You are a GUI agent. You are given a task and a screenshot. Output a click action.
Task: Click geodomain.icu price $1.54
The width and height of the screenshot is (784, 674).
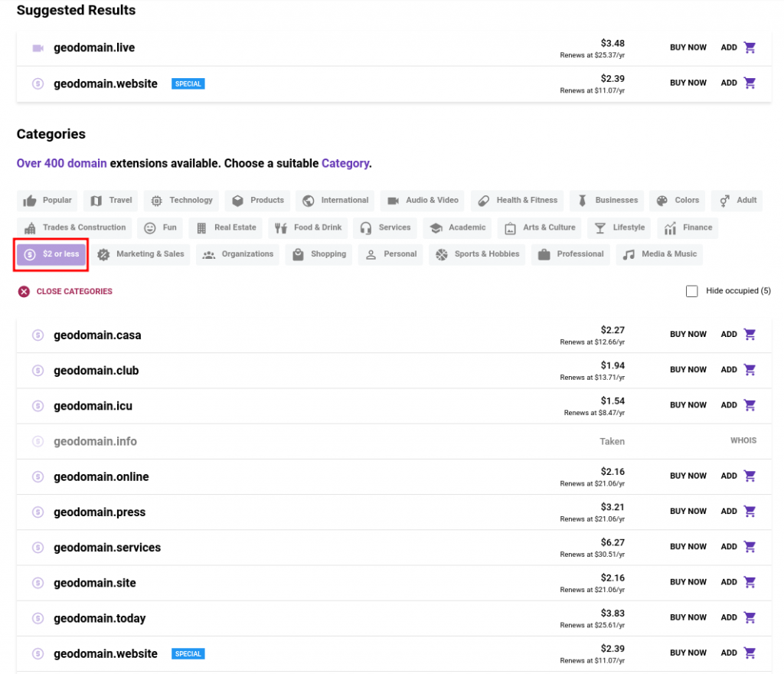point(612,401)
